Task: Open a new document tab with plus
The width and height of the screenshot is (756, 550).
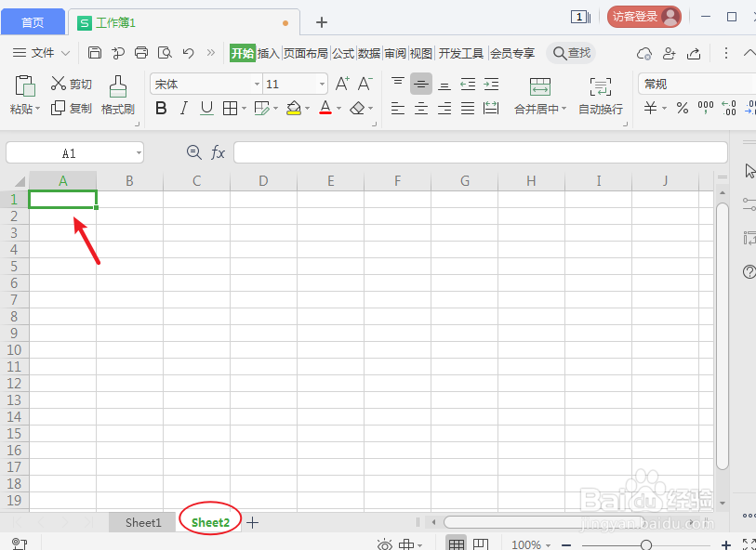Action: [322, 22]
